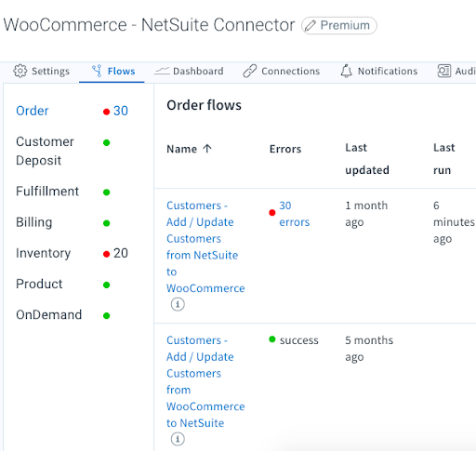Screen dimensions: 476x451
Task: Open Customers from WooCommerce to NetSuite flow
Action: point(205,381)
